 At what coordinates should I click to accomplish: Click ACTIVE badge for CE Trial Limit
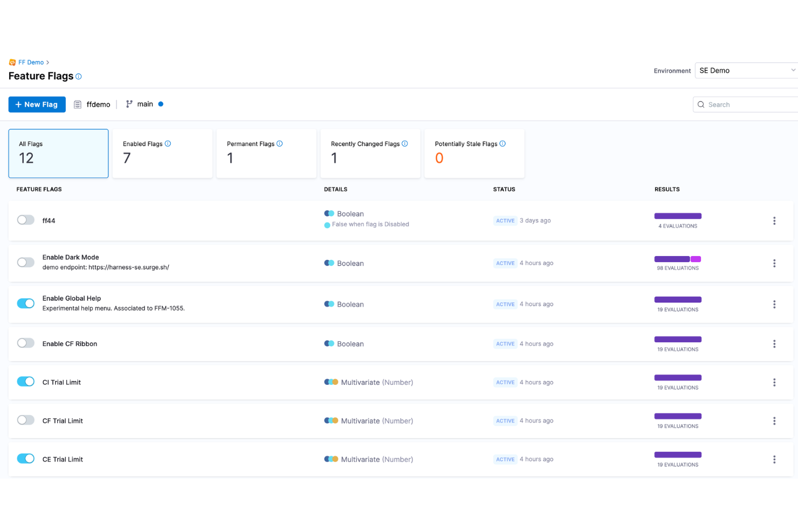click(x=505, y=460)
